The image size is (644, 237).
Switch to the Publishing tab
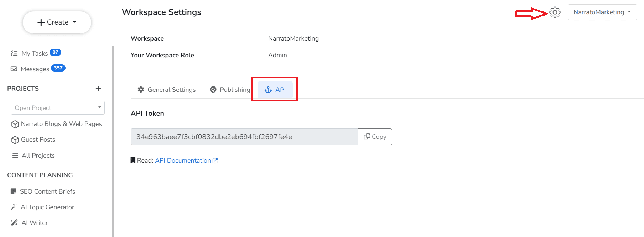[230, 90]
